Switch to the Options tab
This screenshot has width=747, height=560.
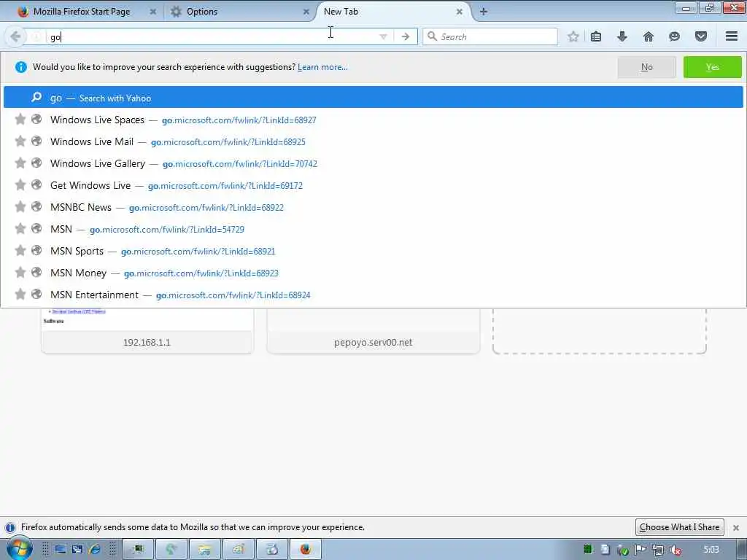202,12
